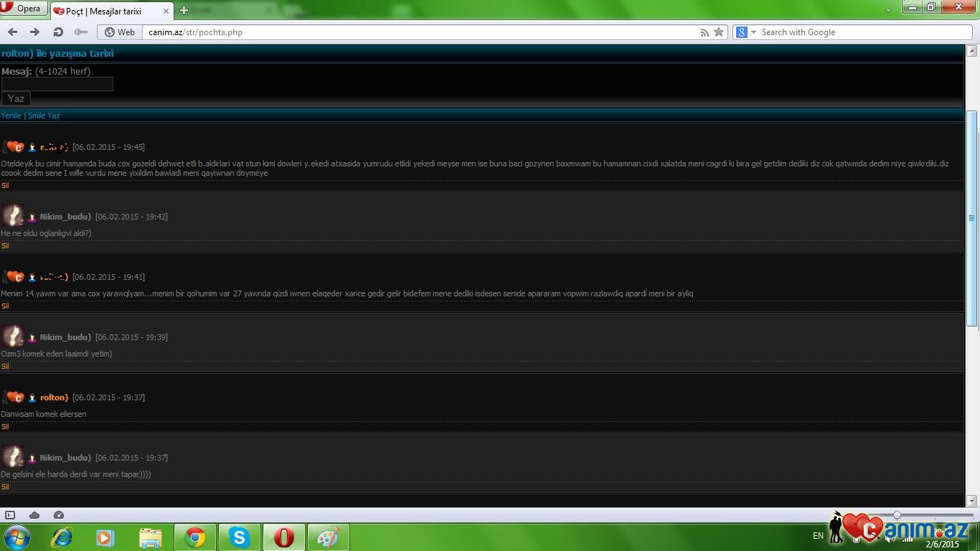Click the RSS feed icon in address bar
This screenshot has width=980, height=551.
(705, 32)
